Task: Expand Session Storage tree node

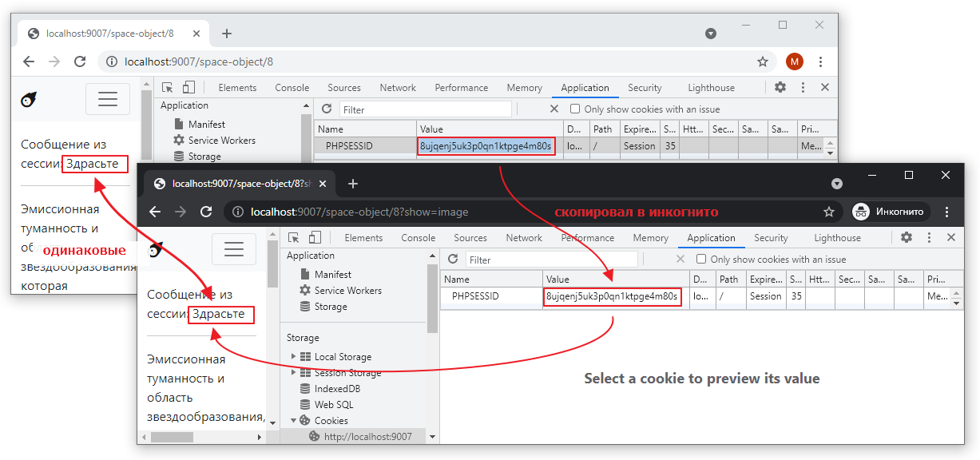Action: tap(293, 373)
